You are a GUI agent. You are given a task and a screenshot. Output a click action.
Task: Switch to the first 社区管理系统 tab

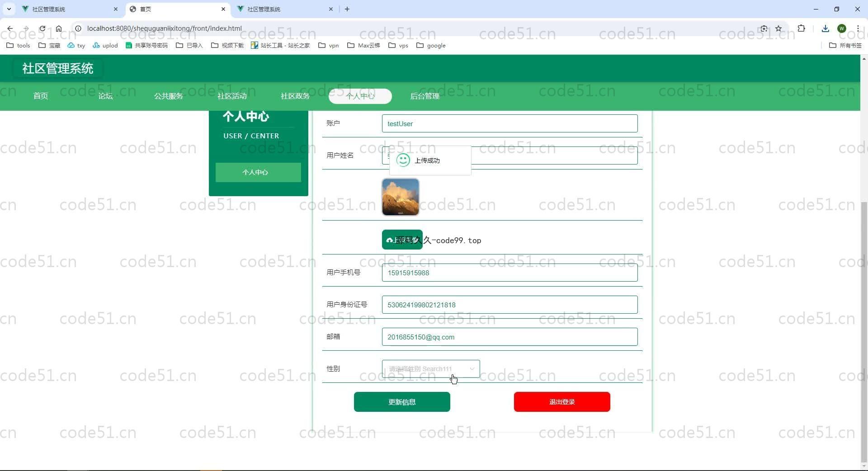(70, 9)
